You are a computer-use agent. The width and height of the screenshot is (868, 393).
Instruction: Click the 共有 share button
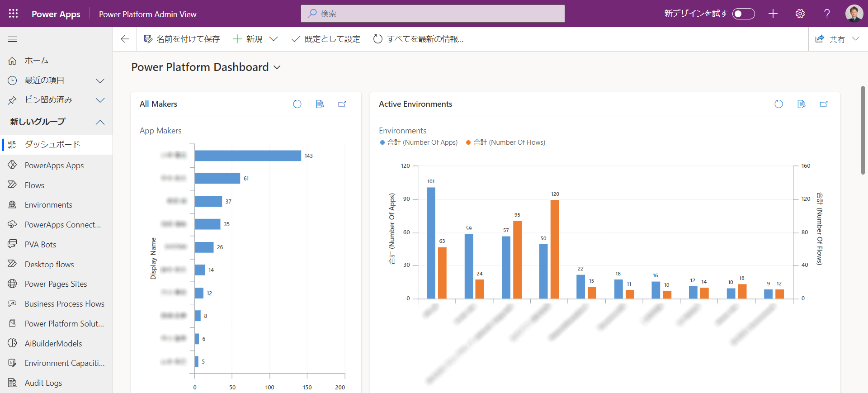coord(830,39)
